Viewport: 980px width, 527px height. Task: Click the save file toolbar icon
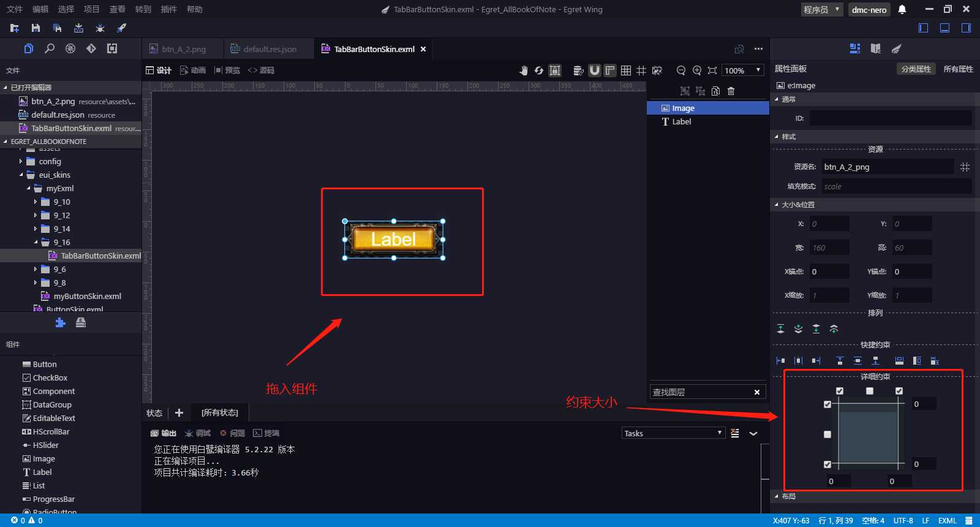pyautogui.click(x=36, y=28)
